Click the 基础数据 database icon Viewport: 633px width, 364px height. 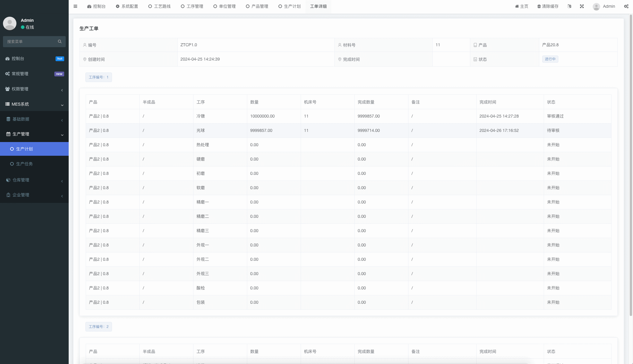(8, 119)
